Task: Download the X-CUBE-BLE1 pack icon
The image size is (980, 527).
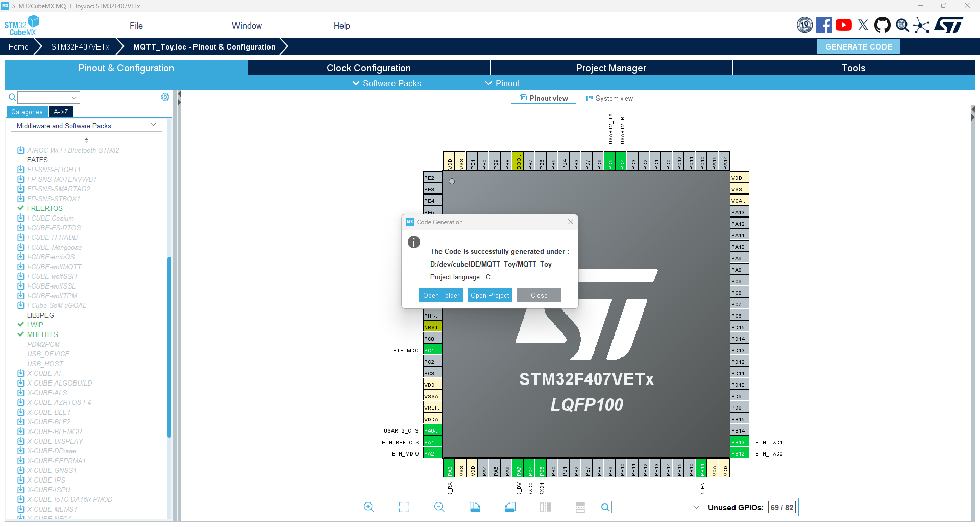Action: (21, 412)
